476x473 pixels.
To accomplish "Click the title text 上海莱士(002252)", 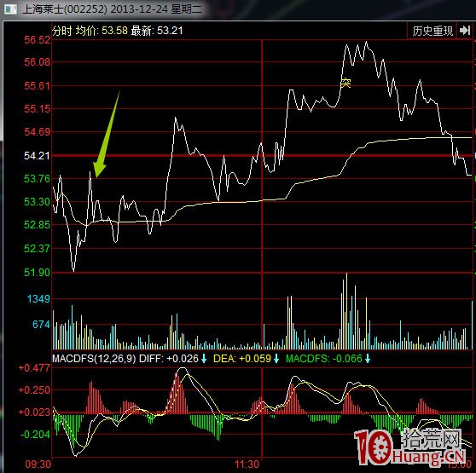I will [64, 9].
